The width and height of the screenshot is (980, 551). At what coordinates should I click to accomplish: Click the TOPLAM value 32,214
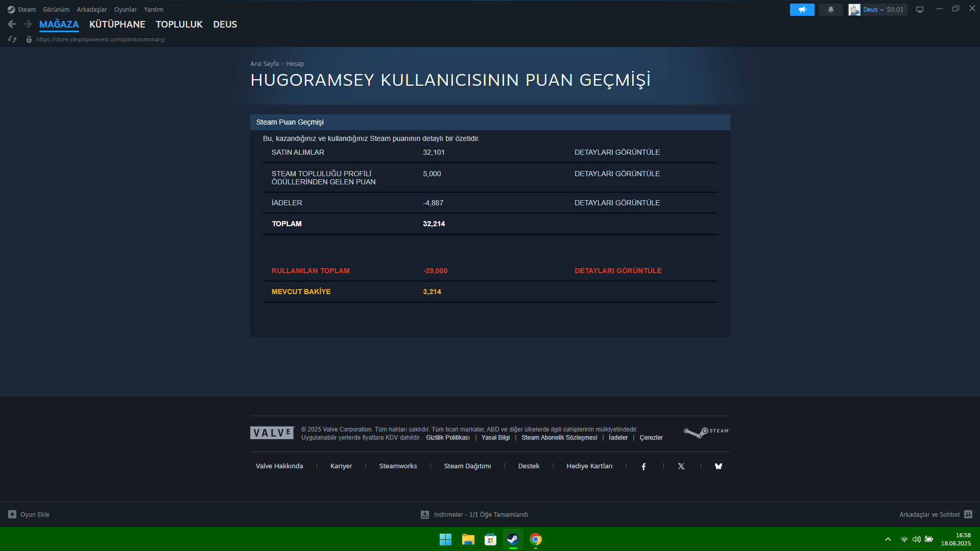[x=434, y=224]
